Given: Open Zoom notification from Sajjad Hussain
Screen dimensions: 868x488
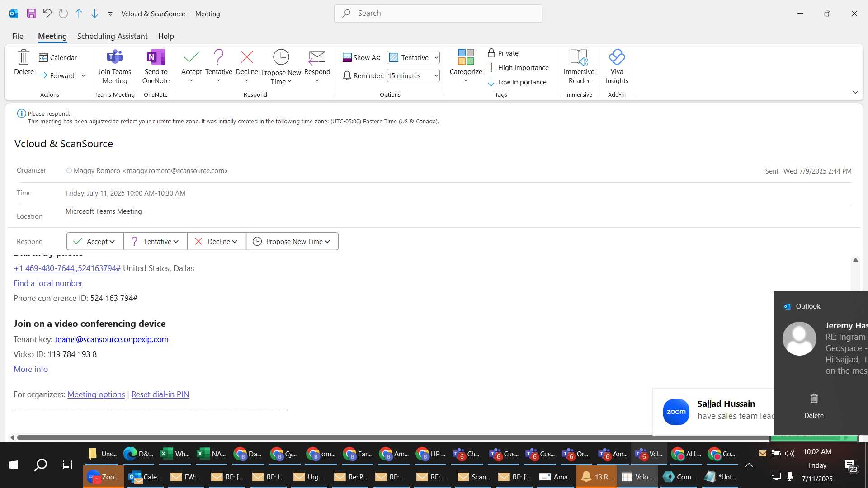Looking at the screenshot, I should click(713, 412).
